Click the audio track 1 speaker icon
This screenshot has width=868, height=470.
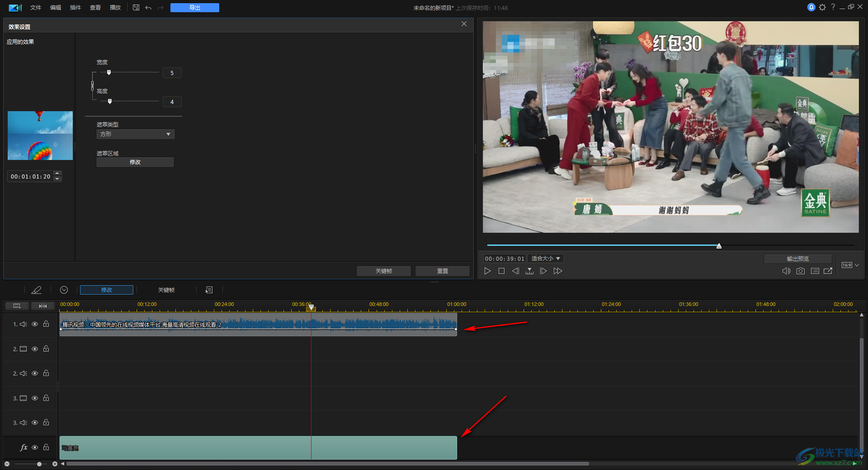coord(24,324)
